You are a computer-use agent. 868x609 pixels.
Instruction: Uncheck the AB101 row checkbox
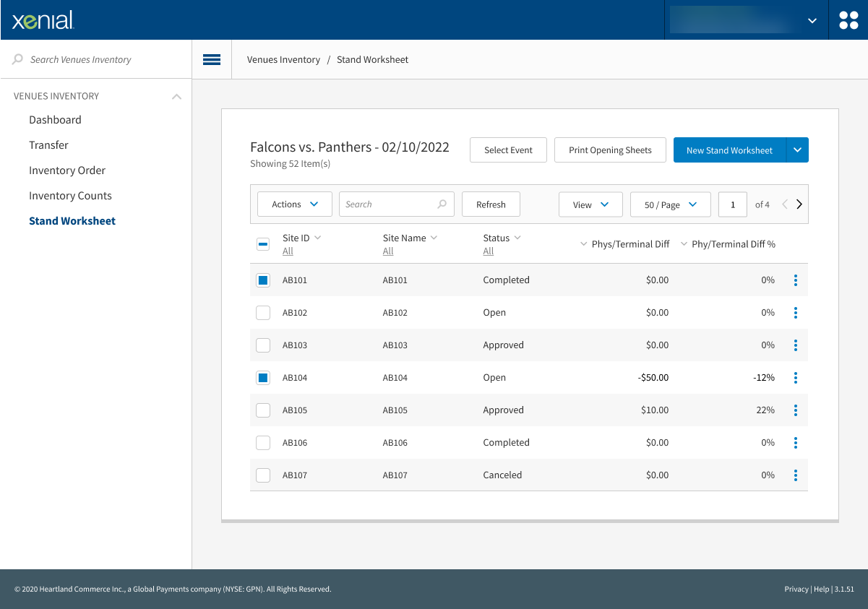(x=263, y=280)
